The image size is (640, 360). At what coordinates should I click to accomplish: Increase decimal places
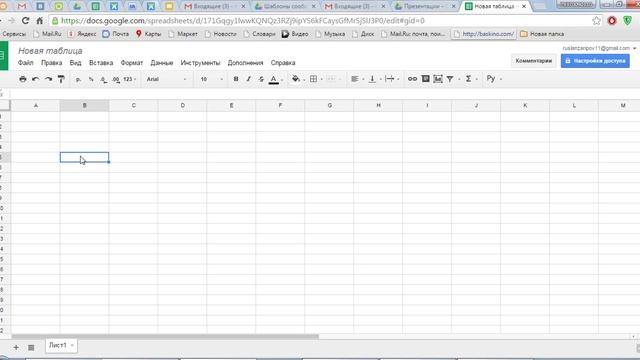(x=116, y=79)
